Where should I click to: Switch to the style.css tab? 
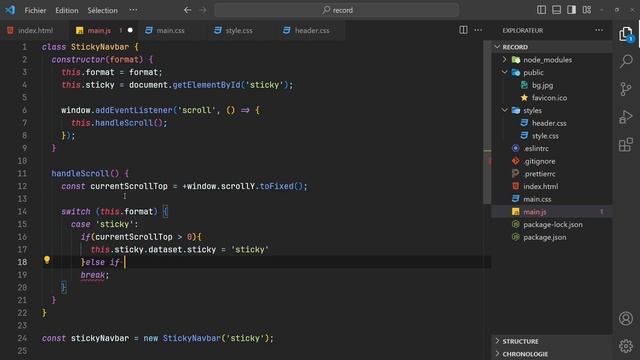click(239, 30)
